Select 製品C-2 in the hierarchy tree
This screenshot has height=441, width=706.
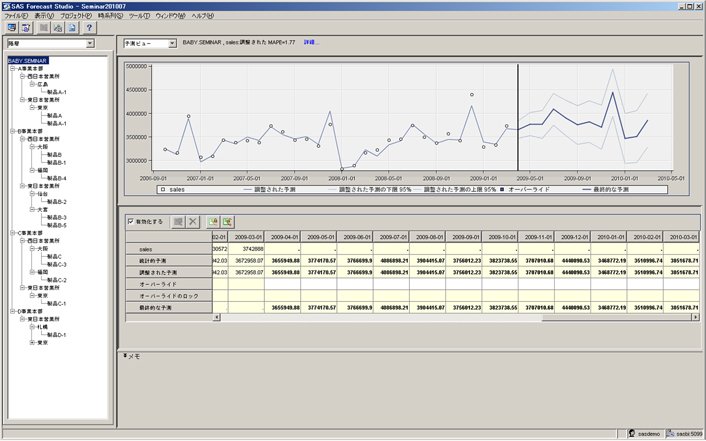[57, 280]
